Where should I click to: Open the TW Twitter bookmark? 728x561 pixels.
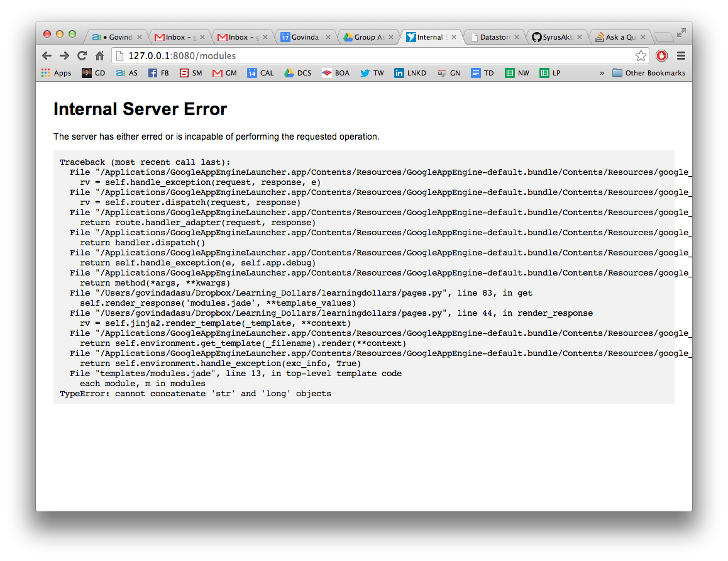(x=372, y=73)
